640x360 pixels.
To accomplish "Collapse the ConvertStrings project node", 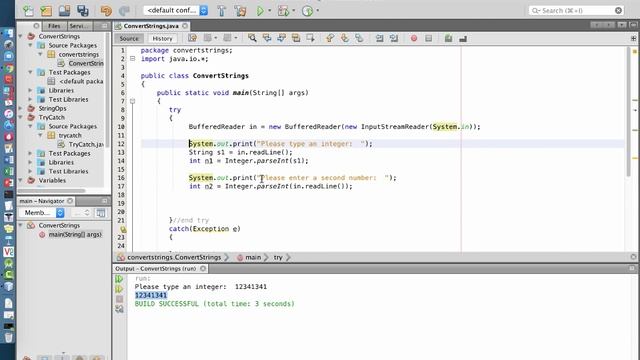I will click(20, 36).
